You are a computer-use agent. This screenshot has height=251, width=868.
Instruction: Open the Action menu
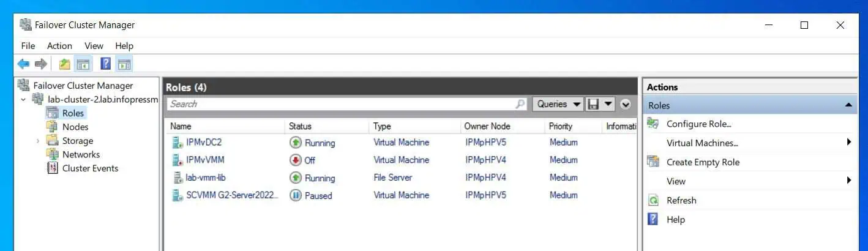[x=59, y=46]
